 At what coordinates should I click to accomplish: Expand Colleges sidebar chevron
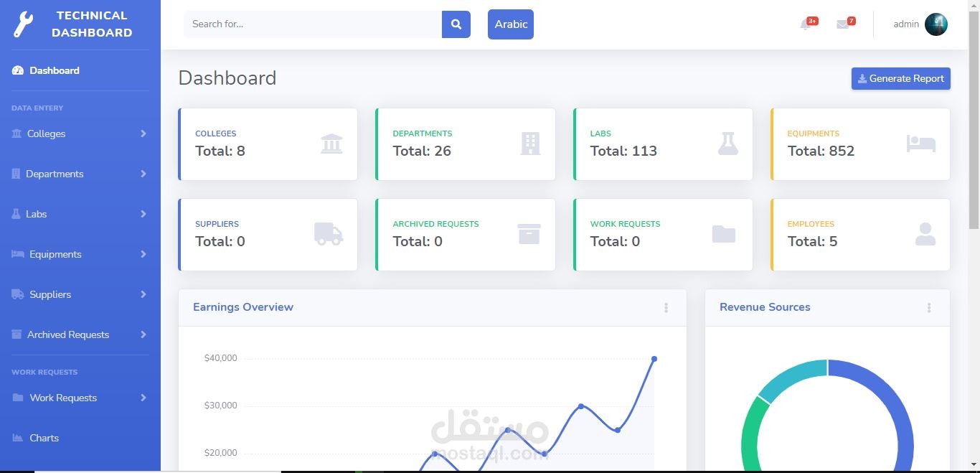click(x=143, y=134)
